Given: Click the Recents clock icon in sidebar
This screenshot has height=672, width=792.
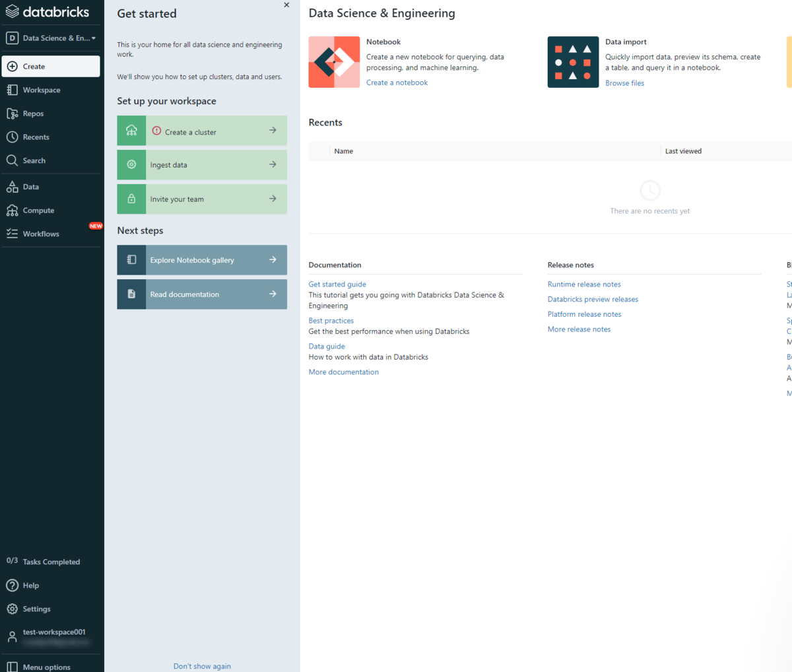Looking at the screenshot, I should pyautogui.click(x=12, y=137).
